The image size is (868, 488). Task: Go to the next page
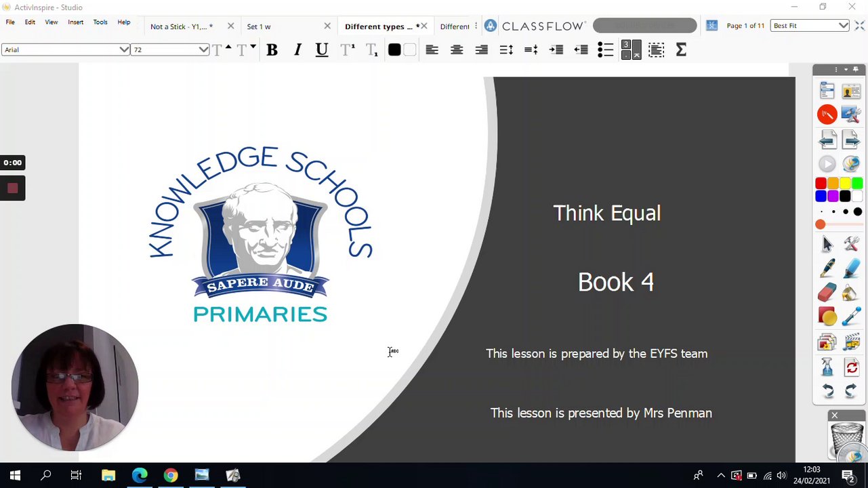click(851, 140)
